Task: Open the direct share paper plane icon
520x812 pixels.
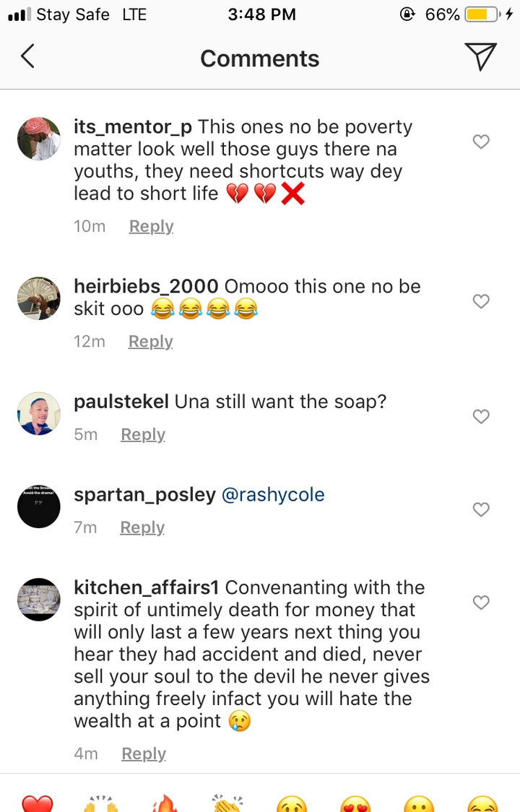Action: click(480, 56)
